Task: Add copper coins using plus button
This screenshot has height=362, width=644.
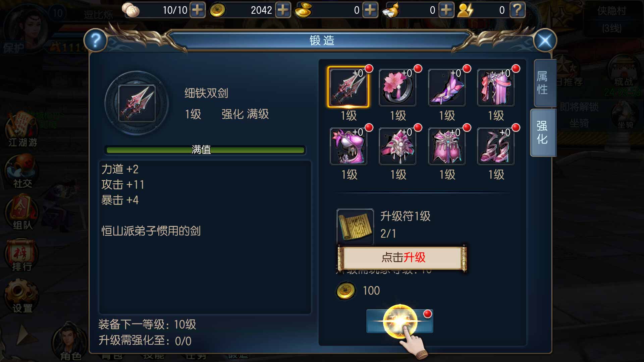Action: pos(283,10)
